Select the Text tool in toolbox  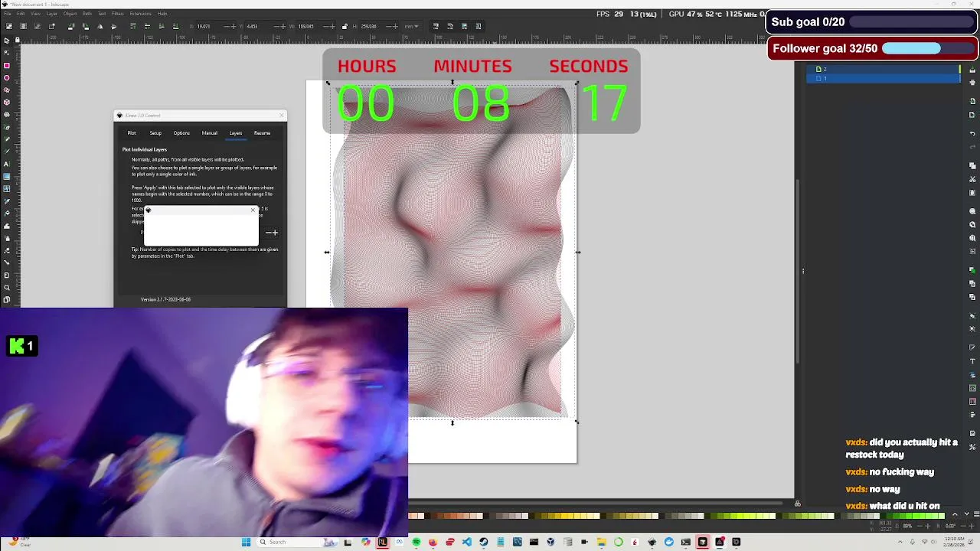pos(7,163)
